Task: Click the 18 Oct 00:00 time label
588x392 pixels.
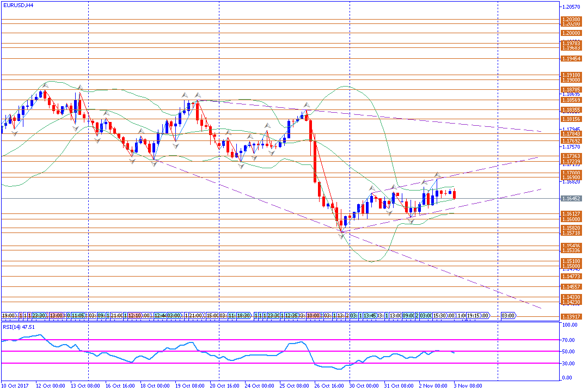Action: coord(155,385)
